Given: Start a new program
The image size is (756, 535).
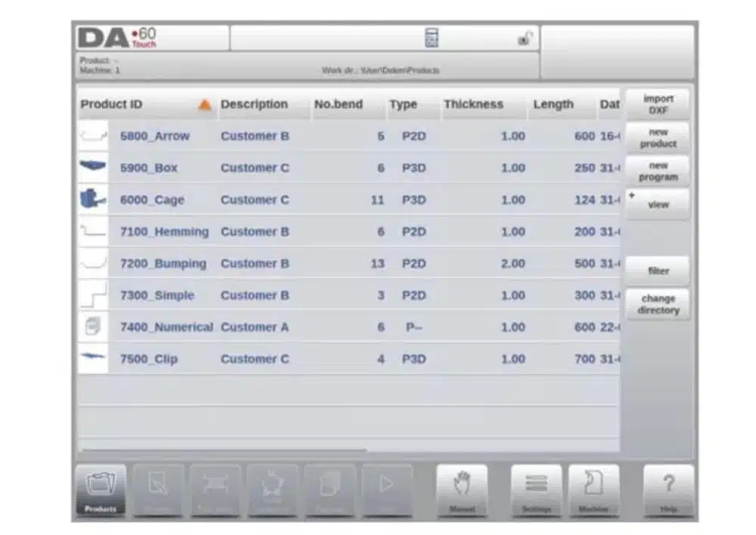Looking at the screenshot, I should pos(658,171).
